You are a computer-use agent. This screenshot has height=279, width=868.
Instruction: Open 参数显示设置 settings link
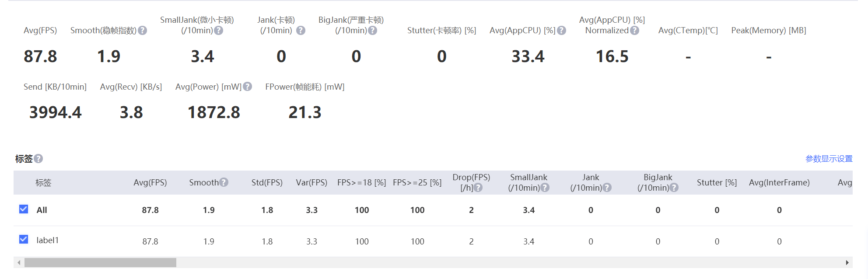[829, 159]
